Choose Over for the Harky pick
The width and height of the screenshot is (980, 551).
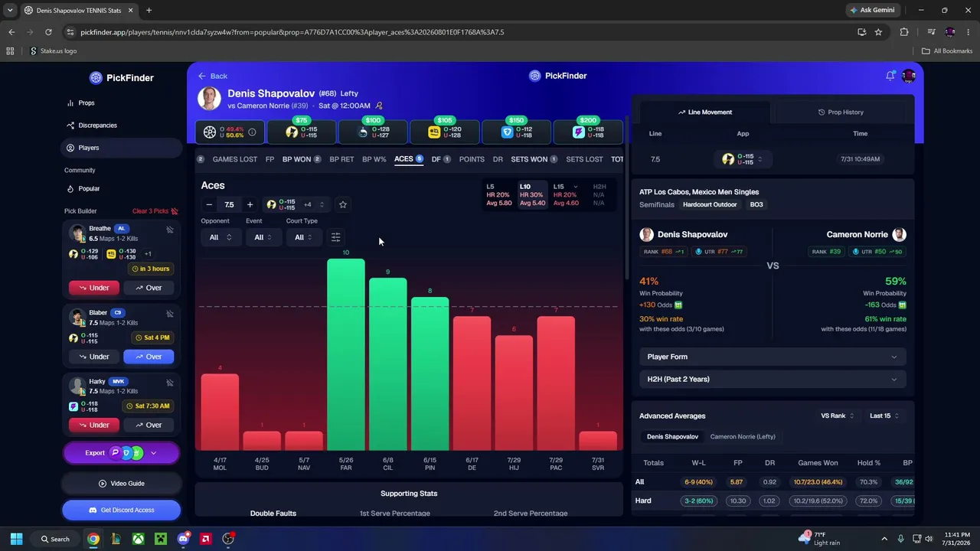click(x=149, y=425)
